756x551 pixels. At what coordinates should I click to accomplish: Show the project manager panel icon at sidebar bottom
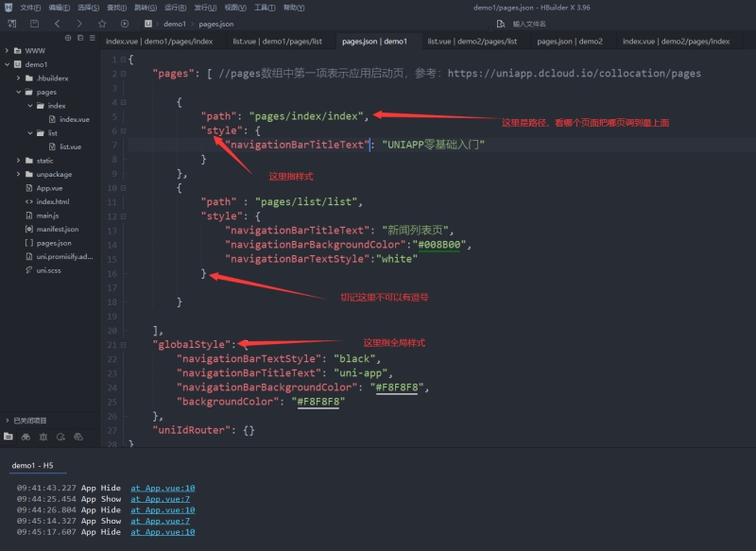pos(9,437)
